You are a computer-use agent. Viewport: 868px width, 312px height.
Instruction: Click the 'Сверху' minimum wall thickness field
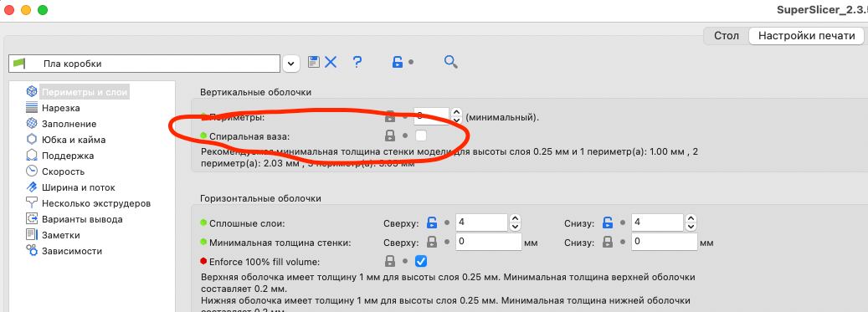489,243
